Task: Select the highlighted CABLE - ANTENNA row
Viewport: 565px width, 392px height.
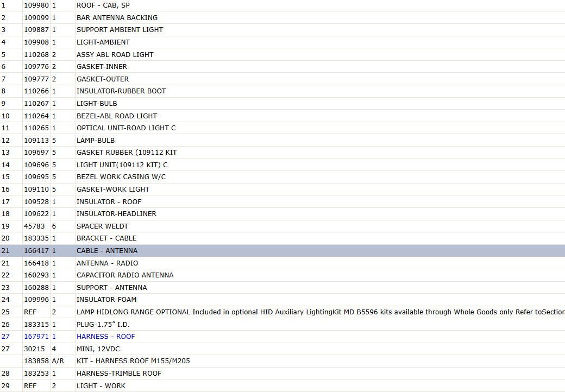Action: pos(282,251)
